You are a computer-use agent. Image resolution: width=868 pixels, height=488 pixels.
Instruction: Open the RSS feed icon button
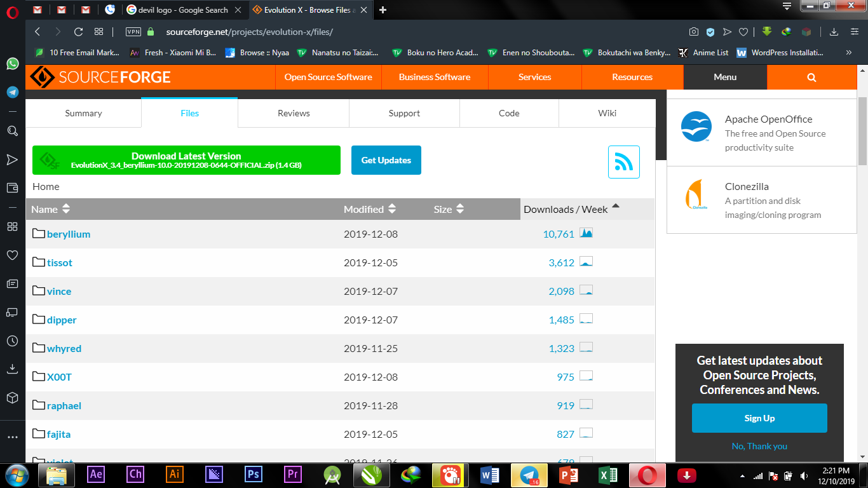coord(624,162)
